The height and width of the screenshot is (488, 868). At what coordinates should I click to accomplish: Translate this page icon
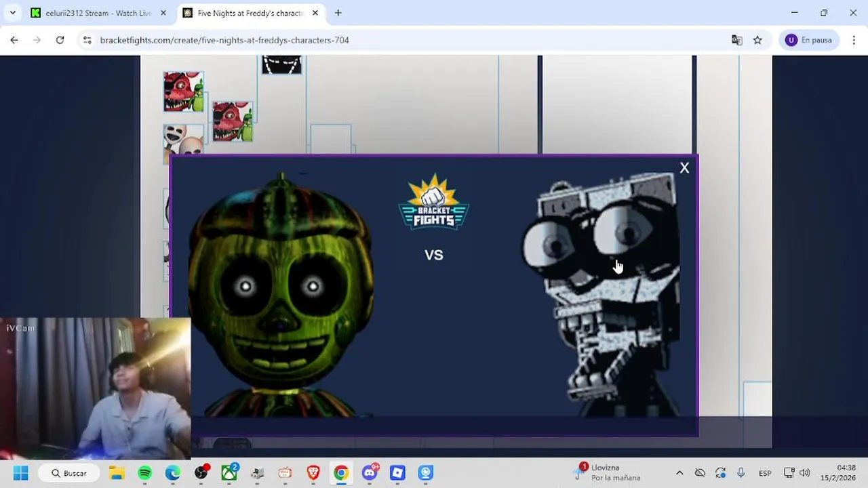[x=736, y=40]
